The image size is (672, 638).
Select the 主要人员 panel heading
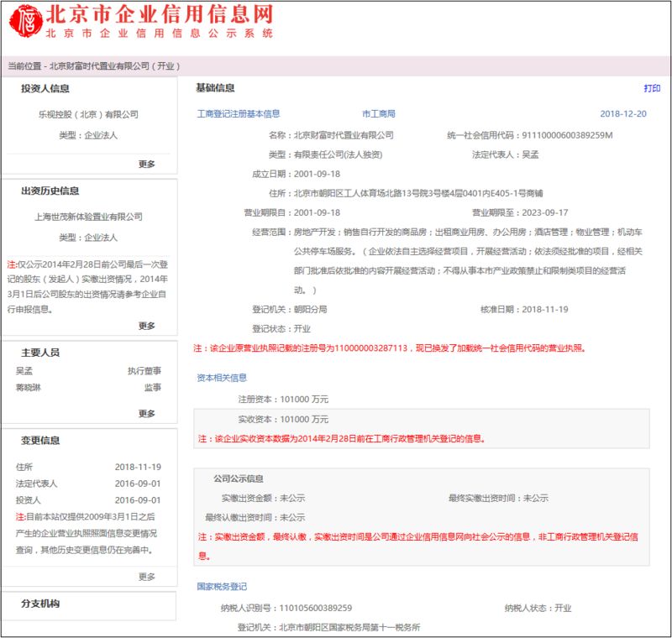40,353
